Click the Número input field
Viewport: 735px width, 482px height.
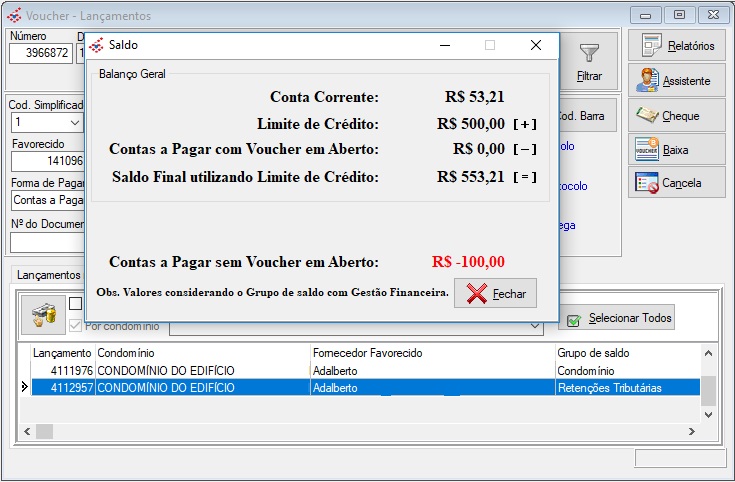tap(40, 53)
